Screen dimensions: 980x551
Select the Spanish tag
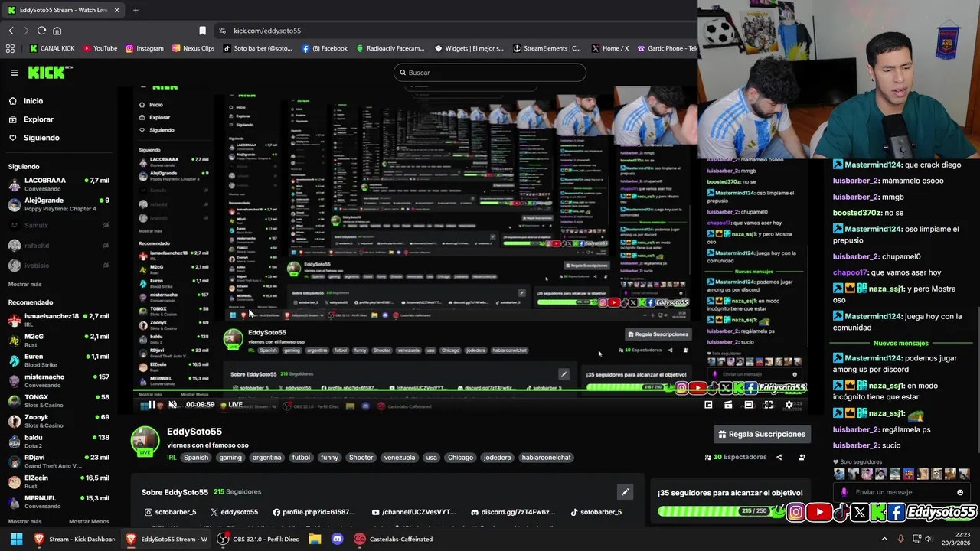196,458
